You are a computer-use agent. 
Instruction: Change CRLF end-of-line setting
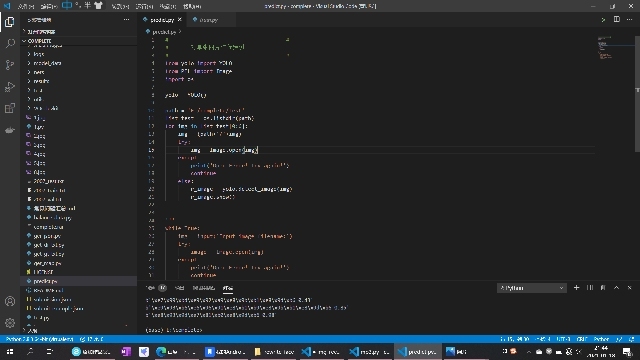[582, 339]
